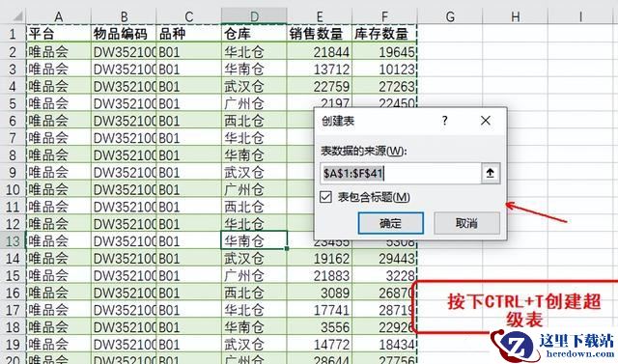Click the collapse dialog range selector icon
The height and width of the screenshot is (364, 618).
491,173
